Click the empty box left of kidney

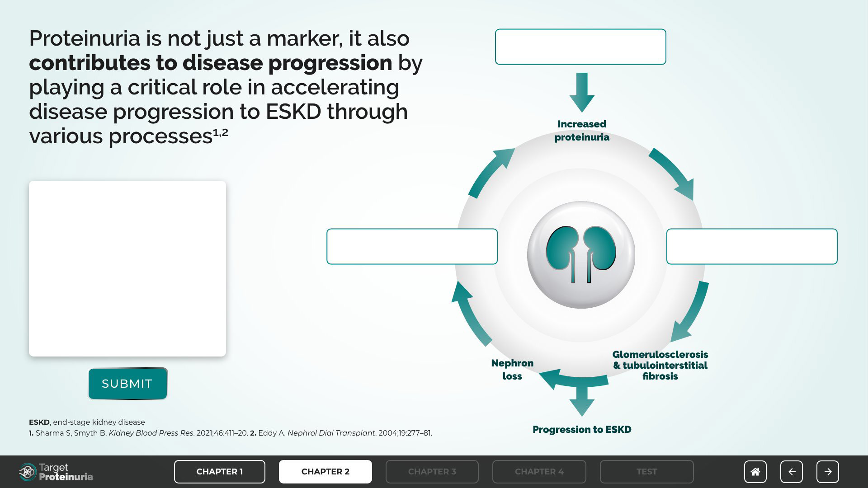click(x=412, y=246)
